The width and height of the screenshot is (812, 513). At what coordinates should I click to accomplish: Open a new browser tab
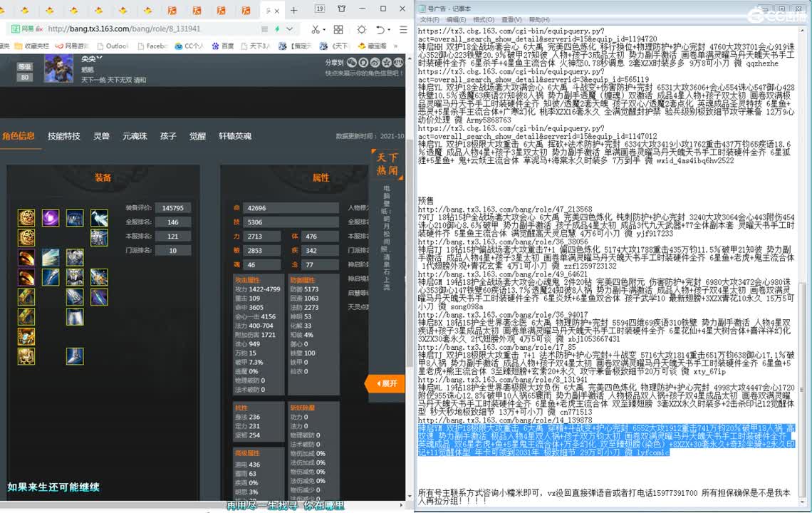pyautogui.click(x=293, y=10)
